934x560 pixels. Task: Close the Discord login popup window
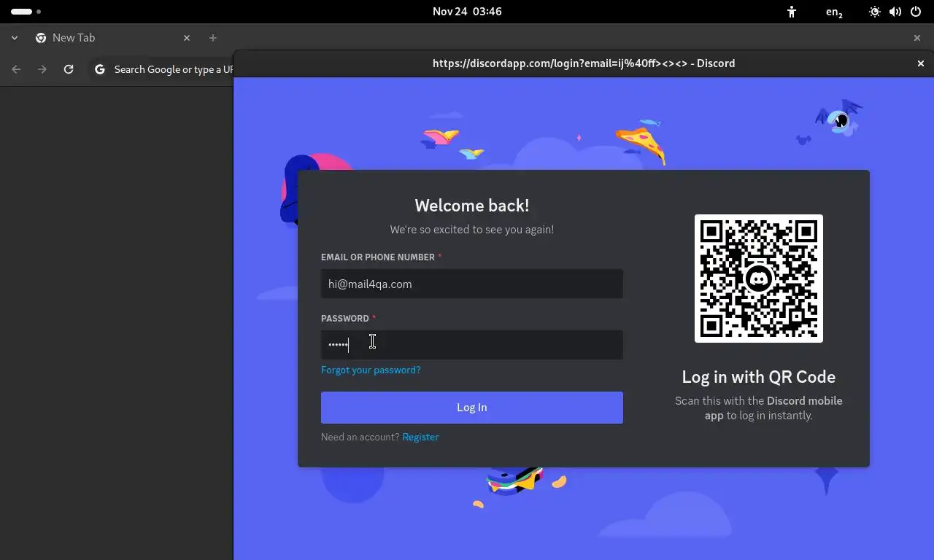point(921,63)
